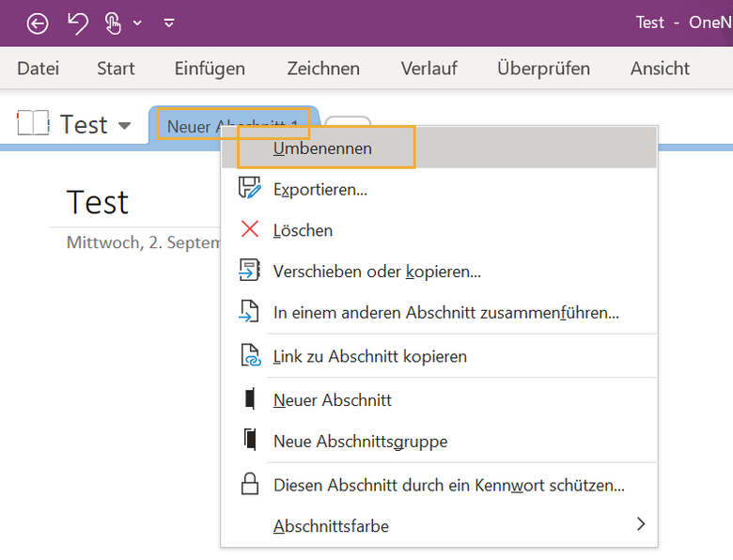Choose Löschen from context menu
This screenshot has width=733, height=560.
pos(439,230)
